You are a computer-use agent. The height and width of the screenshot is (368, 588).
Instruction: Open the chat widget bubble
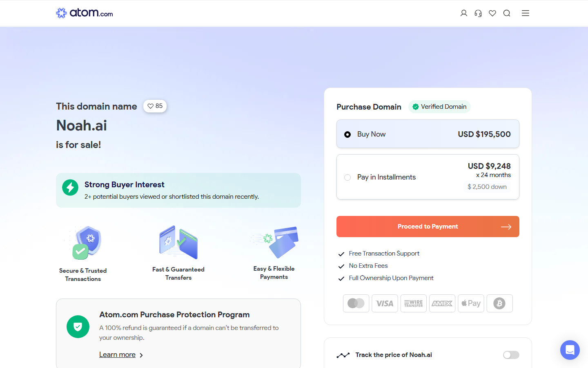(570, 350)
